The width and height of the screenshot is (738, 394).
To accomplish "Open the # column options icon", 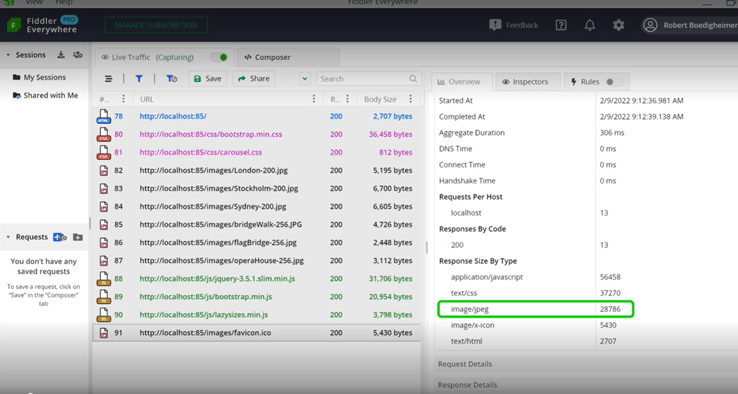I will 123,99.
